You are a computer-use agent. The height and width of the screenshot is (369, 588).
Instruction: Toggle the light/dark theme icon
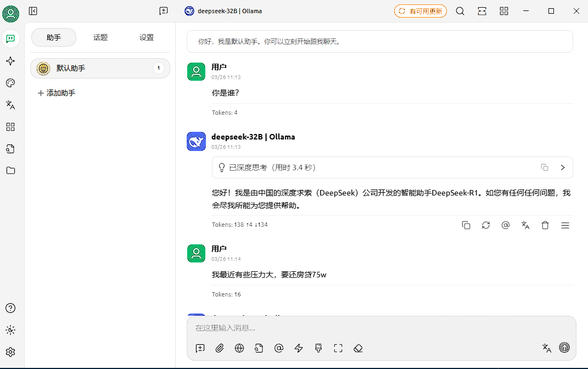tap(10, 330)
